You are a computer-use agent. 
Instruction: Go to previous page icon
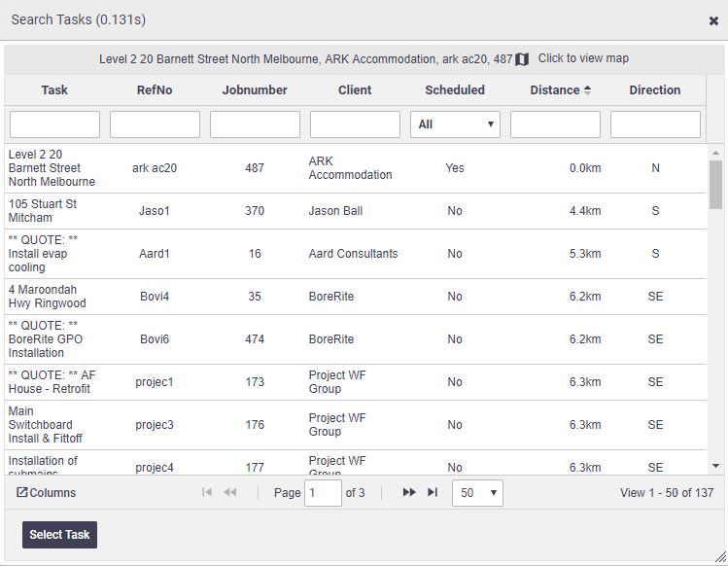coord(229,492)
